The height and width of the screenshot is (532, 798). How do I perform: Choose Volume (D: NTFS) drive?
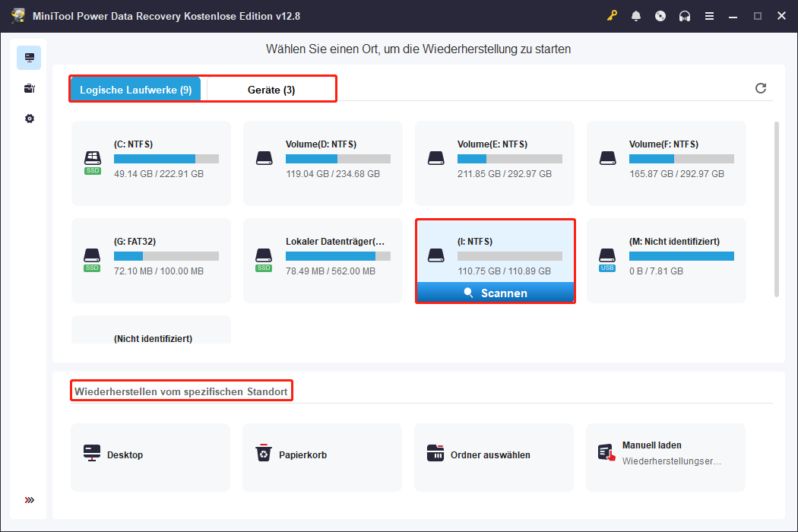click(322, 163)
